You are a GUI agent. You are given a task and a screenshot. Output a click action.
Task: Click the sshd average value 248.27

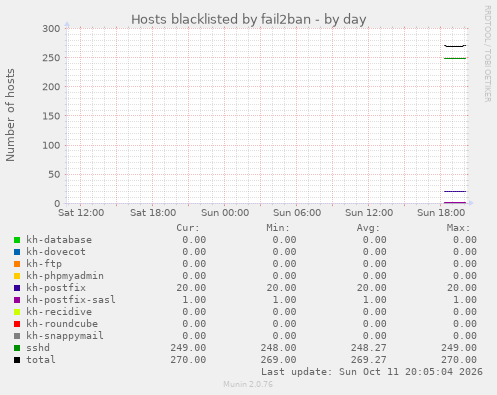point(368,348)
